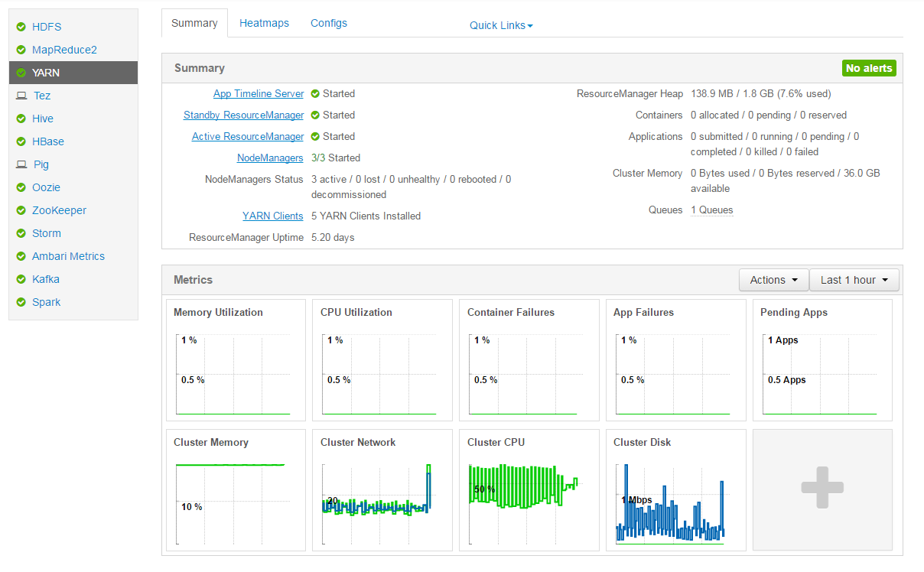Screen dimensions: 924x572
Task: Click the Started status icon for App Timeline Server
Action: coord(315,94)
